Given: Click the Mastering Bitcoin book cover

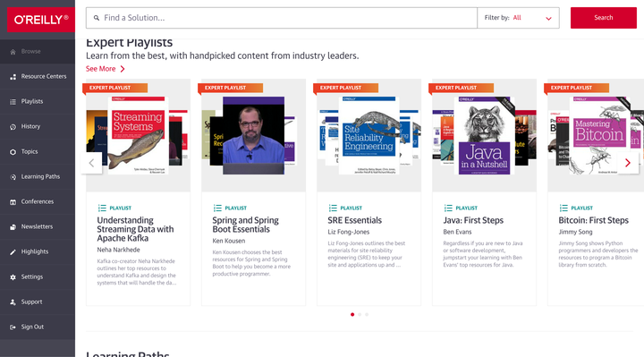Looking at the screenshot, I should click(599, 136).
